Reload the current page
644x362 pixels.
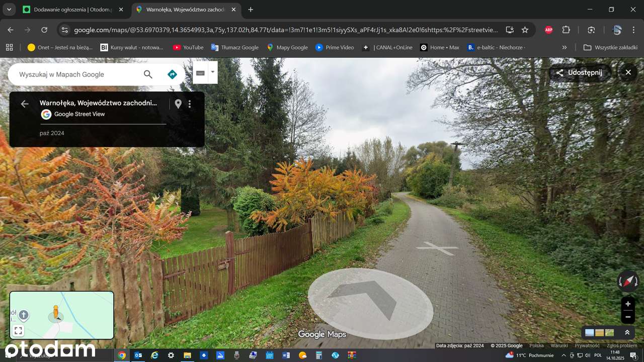pyautogui.click(x=44, y=30)
